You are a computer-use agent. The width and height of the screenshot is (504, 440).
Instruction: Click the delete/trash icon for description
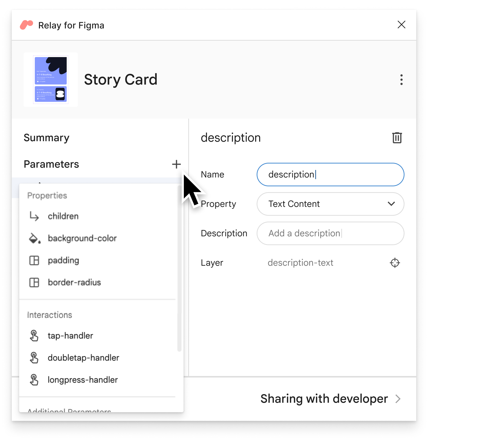[396, 137]
